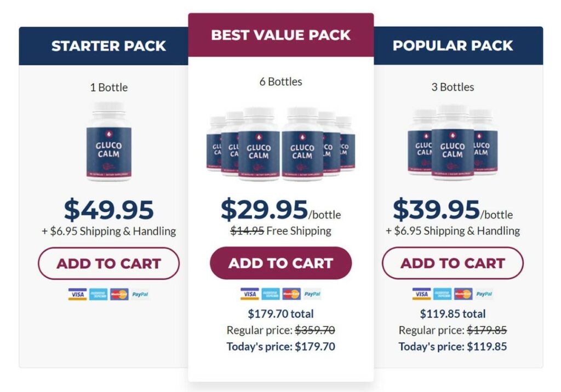Select the Best Value Pack header
This screenshot has width=561, height=392.
(x=280, y=35)
